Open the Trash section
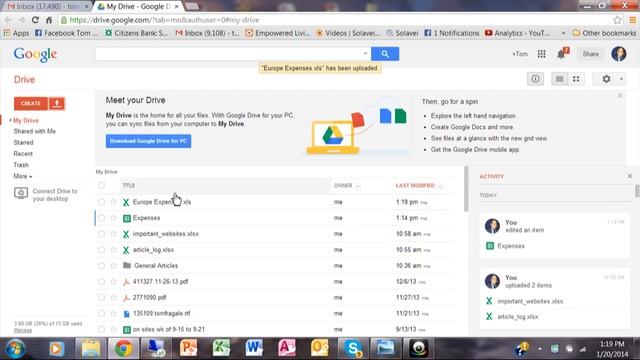The image size is (640, 360). [x=21, y=165]
